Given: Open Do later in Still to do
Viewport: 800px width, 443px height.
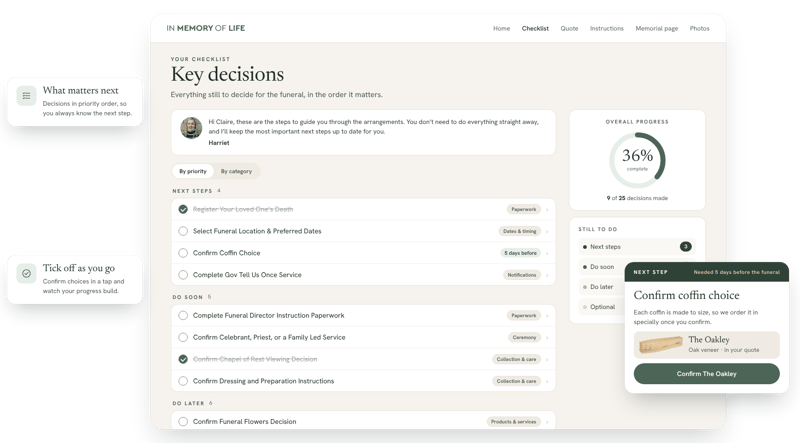Looking at the screenshot, I should click(601, 287).
